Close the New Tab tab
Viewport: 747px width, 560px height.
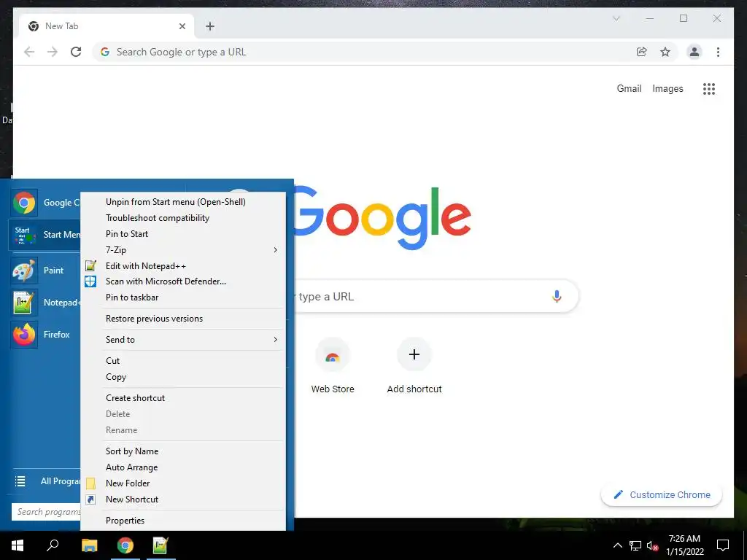click(x=182, y=26)
